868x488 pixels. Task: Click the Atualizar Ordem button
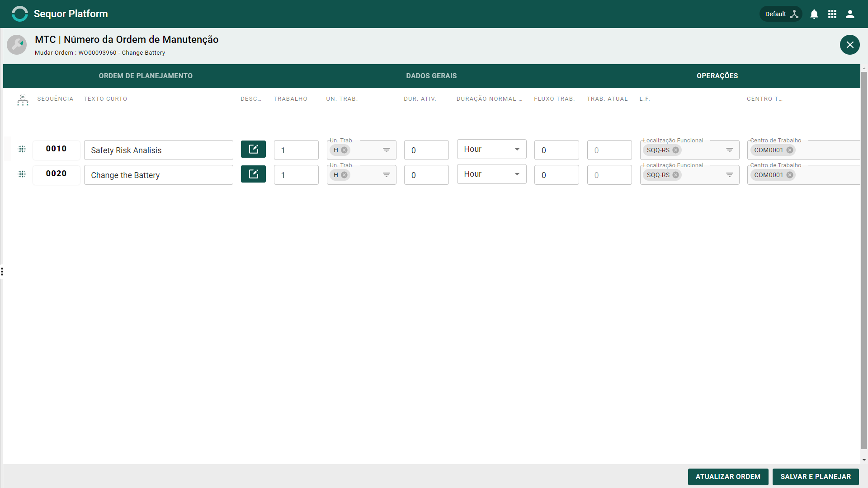tap(728, 477)
